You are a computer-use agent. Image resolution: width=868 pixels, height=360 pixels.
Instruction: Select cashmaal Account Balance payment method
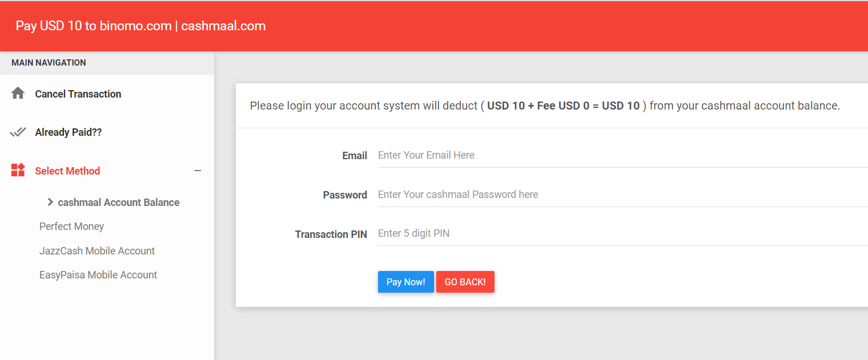click(119, 203)
